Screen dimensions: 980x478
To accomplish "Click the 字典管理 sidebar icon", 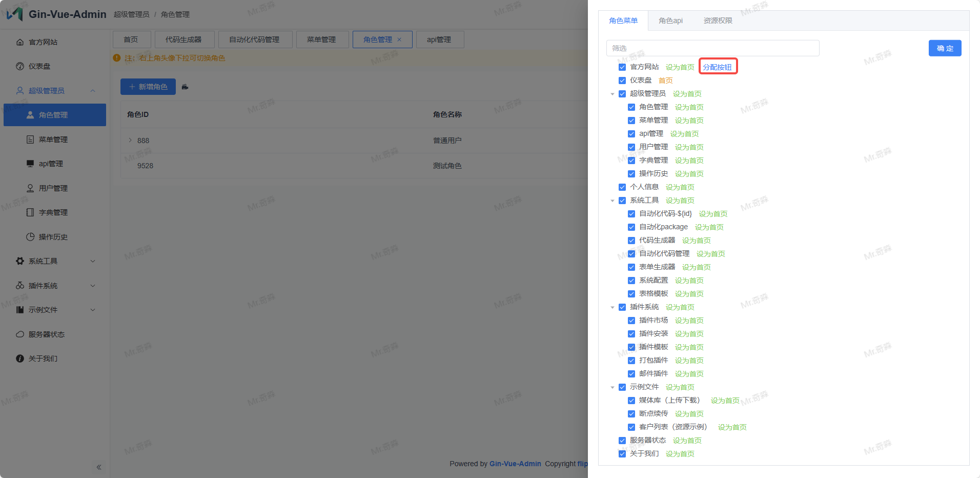I will (30, 212).
